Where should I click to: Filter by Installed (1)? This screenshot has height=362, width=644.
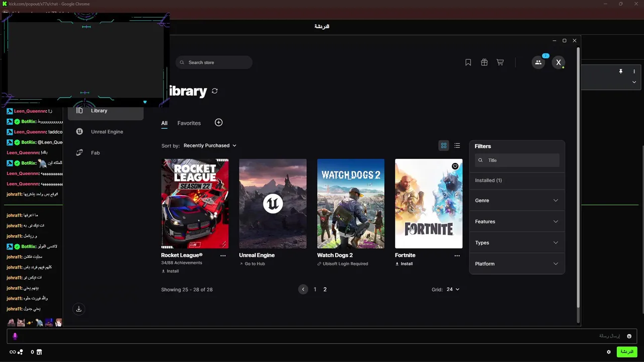(489, 180)
